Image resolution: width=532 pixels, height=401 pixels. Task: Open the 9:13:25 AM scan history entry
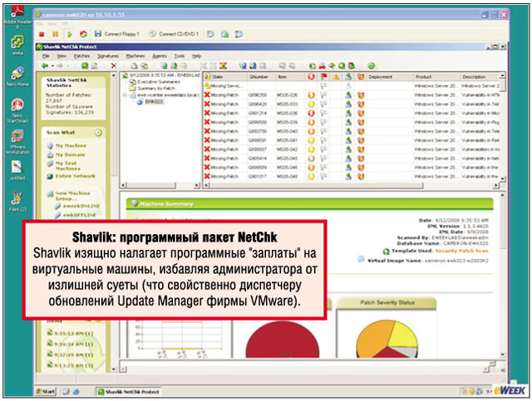70,365
